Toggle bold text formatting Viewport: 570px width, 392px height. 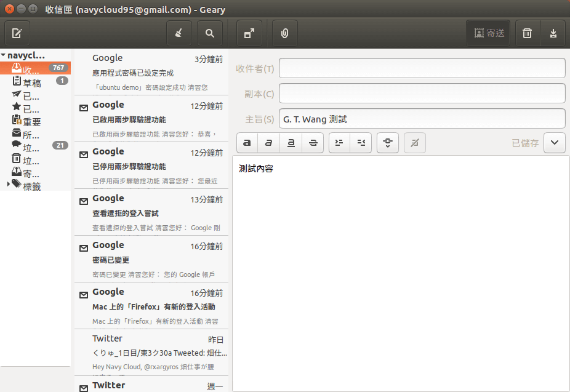[247, 143]
